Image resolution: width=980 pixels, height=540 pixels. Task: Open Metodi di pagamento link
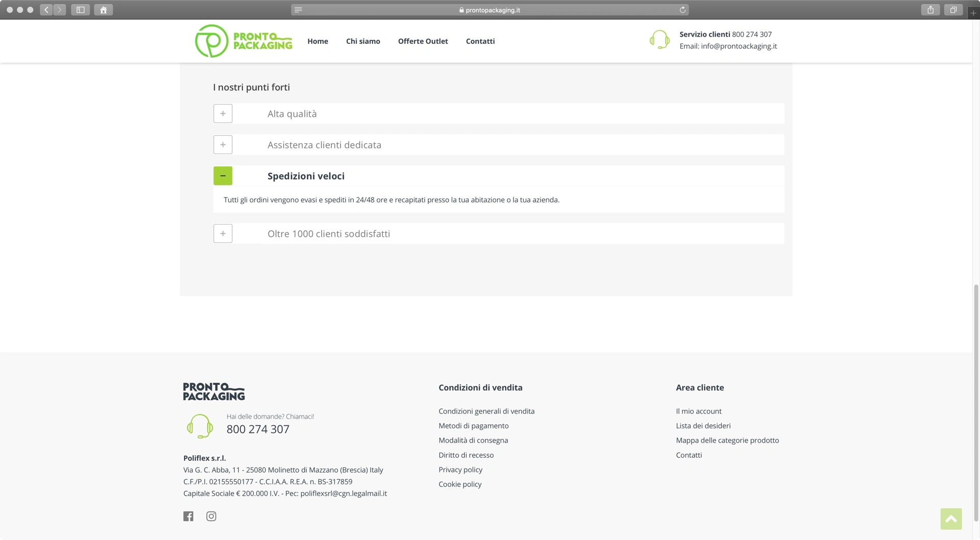473,426
